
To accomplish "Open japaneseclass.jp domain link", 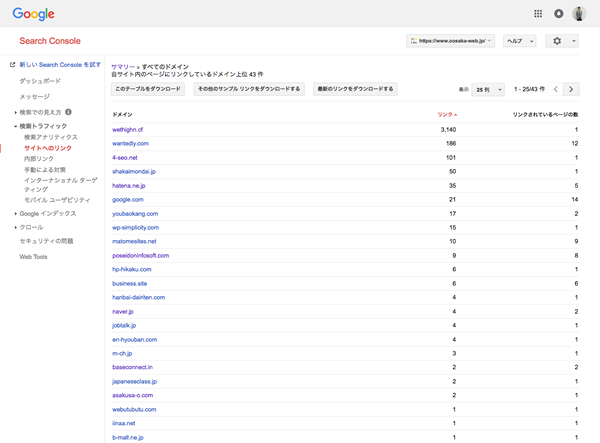I will pos(135,381).
